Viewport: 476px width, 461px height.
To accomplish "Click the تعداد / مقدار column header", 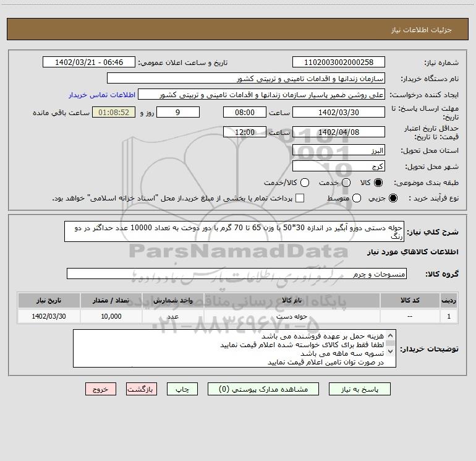I will click(111, 300).
